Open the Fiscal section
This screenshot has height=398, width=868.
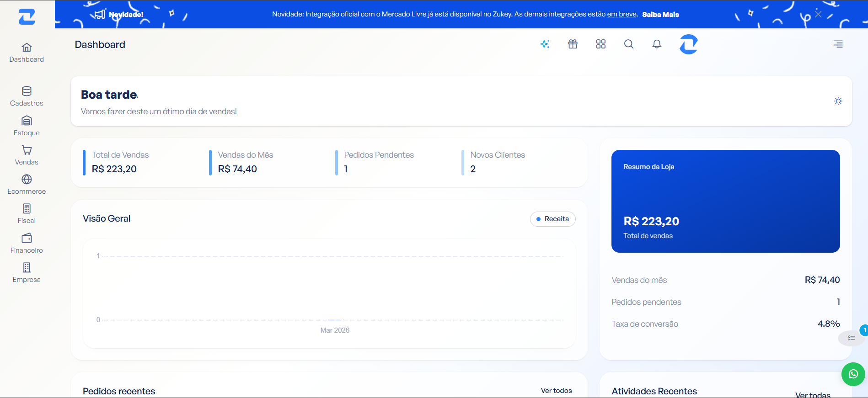[x=27, y=214]
